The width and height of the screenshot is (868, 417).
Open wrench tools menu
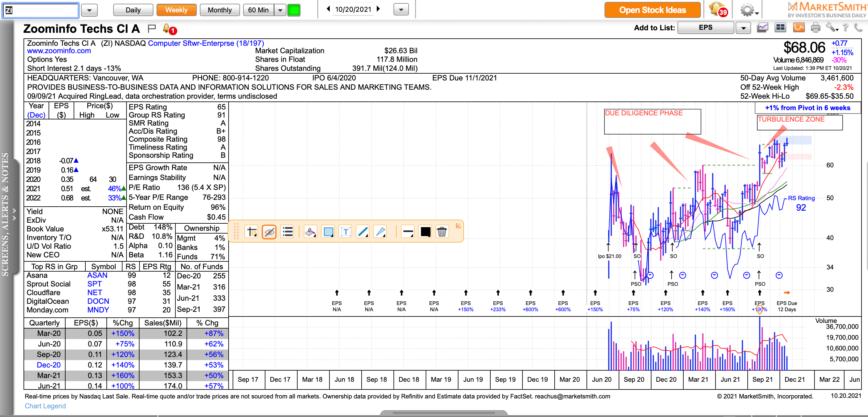point(831,28)
